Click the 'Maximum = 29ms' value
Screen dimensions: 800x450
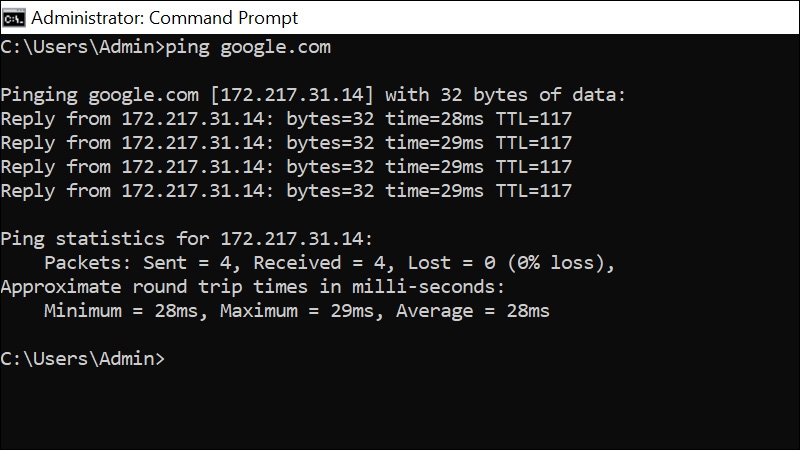click(300, 311)
